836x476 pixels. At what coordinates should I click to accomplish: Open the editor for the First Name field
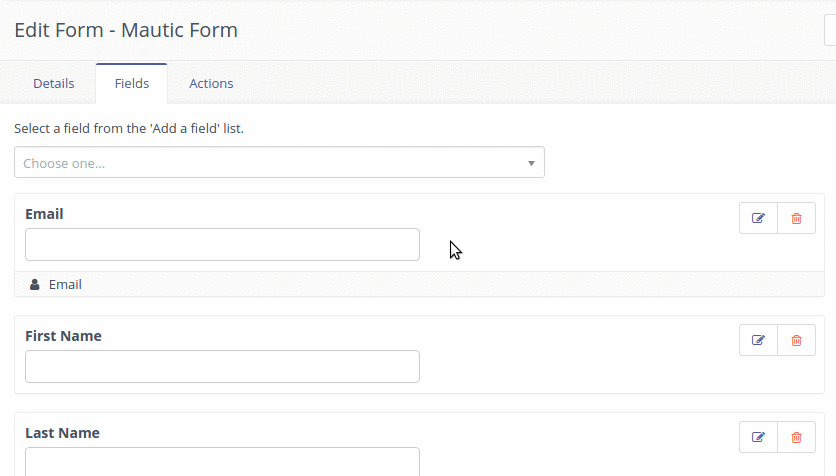pos(758,340)
